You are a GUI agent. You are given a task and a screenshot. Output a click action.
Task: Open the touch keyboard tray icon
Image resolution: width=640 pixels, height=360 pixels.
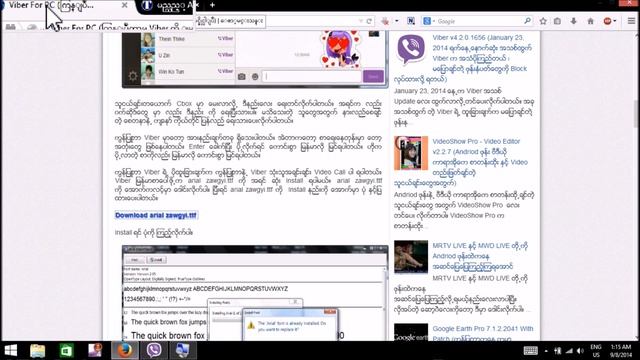(531, 351)
